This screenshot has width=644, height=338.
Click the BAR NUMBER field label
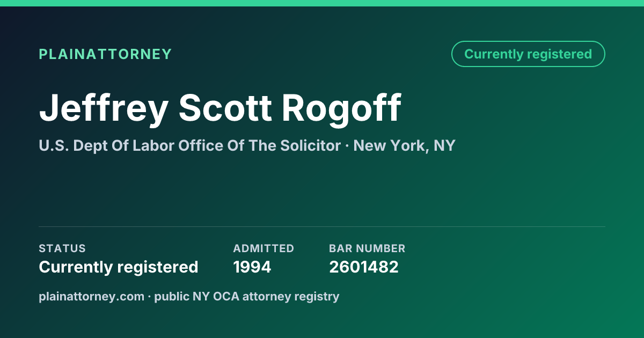tap(367, 248)
